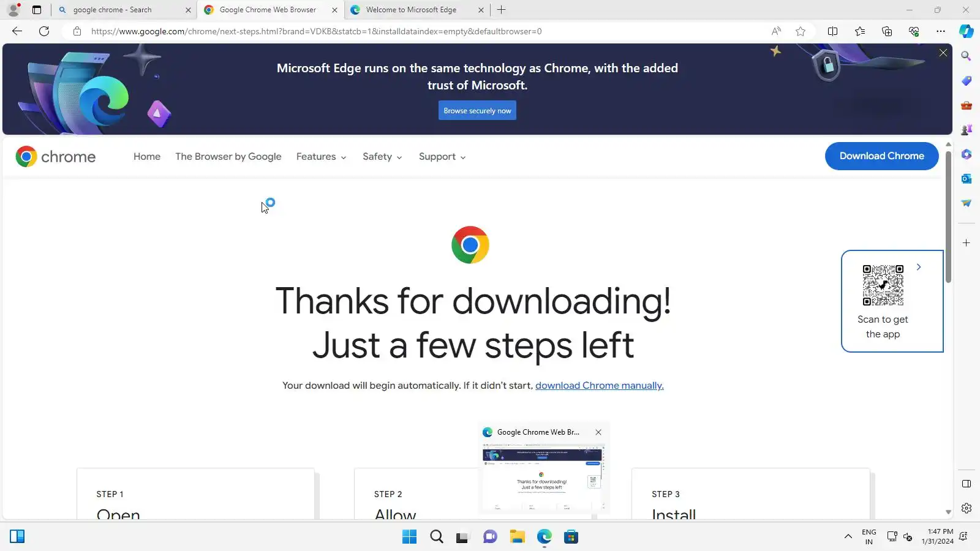Open sidebar Search icon
This screenshot has height=551, width=980.
point(967,56)
